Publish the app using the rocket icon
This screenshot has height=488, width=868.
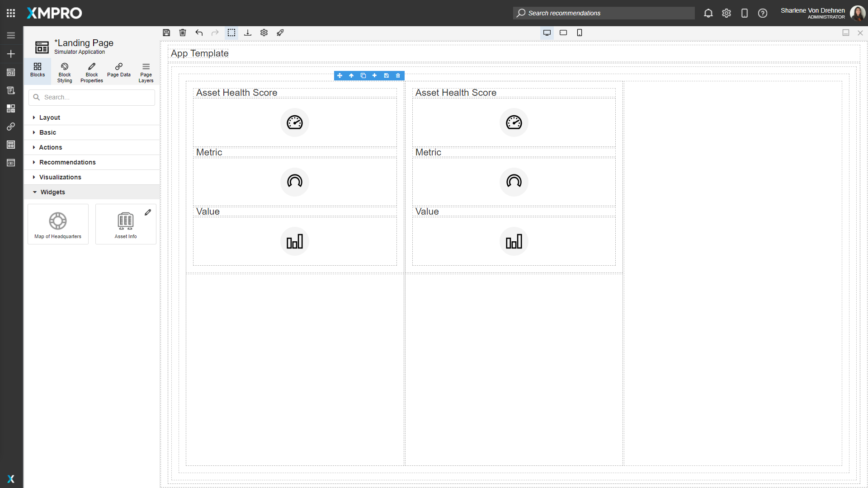click(280, 33)
